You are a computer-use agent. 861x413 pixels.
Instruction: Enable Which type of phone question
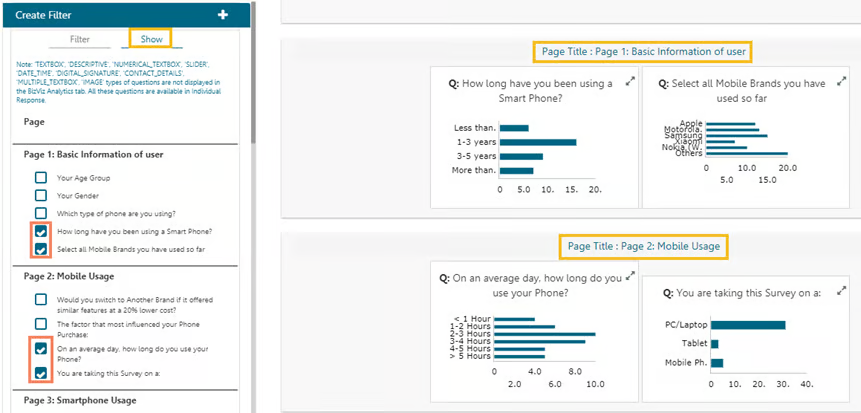(x=41, y=213)
